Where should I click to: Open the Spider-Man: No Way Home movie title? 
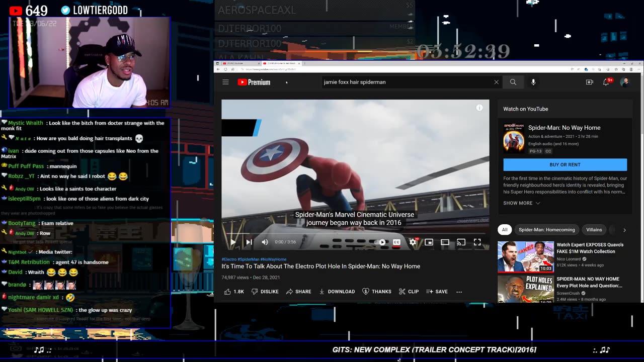tap(564, 128)
